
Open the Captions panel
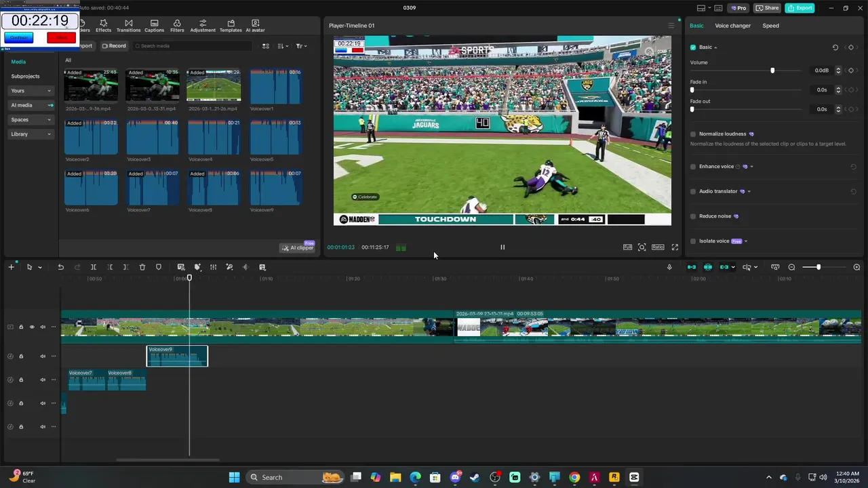tap(154, 26)
